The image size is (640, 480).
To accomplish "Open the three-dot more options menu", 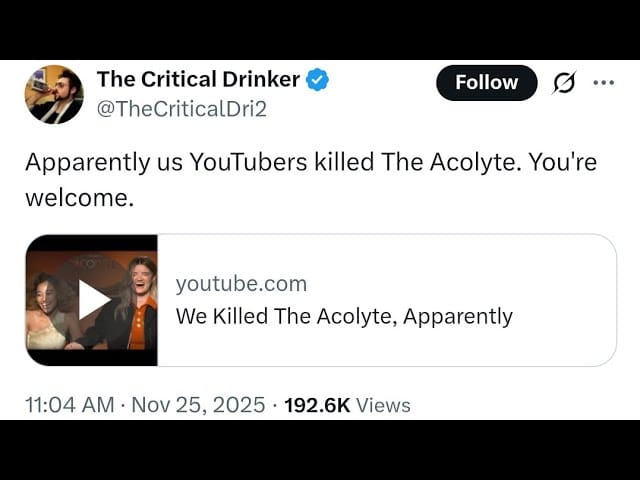I will (603, 83).
